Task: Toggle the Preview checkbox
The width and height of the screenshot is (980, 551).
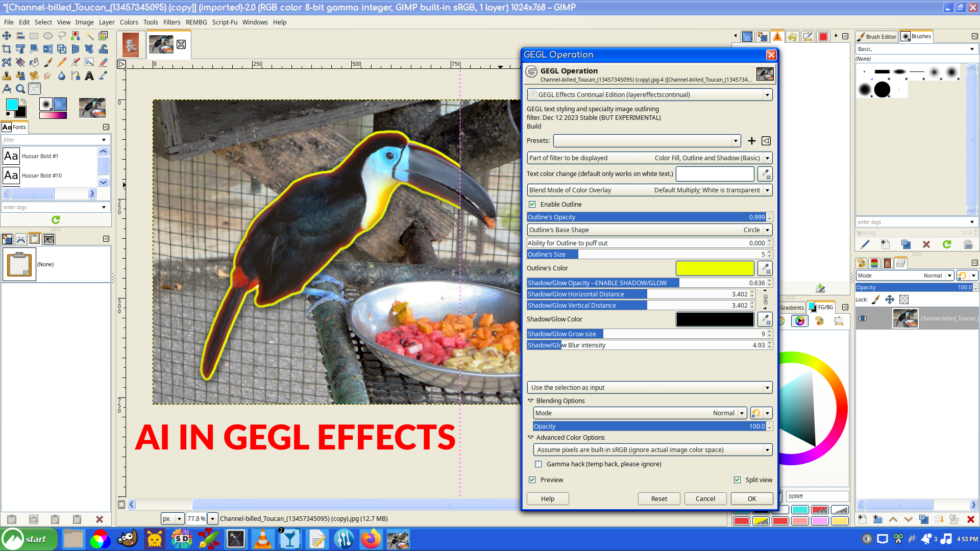Action: pos(532,480)
